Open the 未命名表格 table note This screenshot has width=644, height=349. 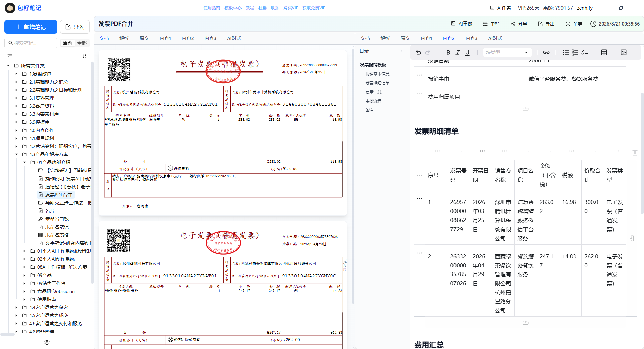[x=57, y=235]
